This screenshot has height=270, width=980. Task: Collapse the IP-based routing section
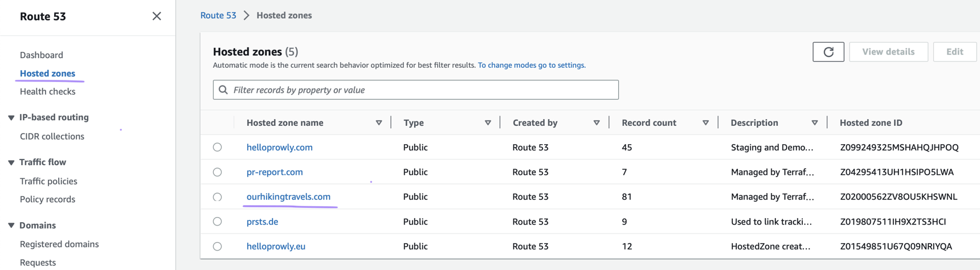coord(11,118)
